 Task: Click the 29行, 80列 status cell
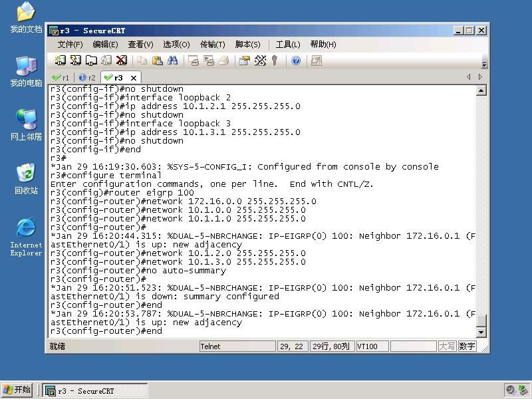(x=331, y=346)
